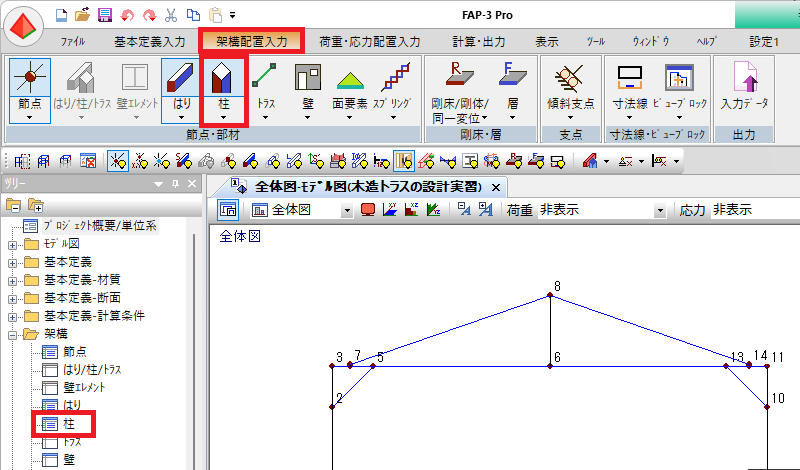Open dropdown arrow under 壁 button

pyautogui.click(x=308, y=117)
